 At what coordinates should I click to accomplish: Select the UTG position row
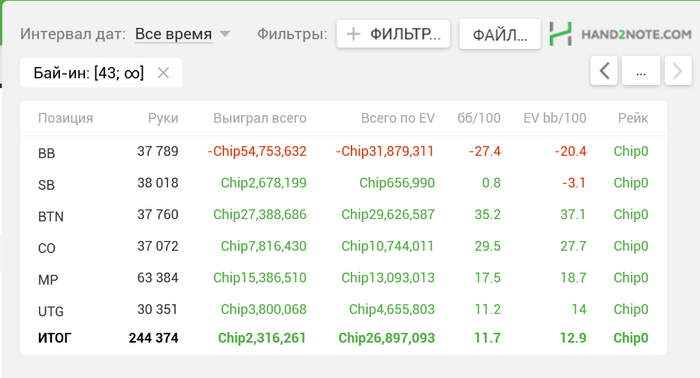point(343,309)
